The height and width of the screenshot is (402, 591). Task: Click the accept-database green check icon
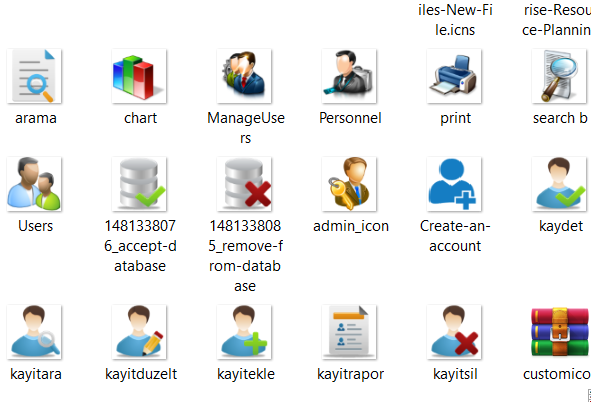click(139, 184)
